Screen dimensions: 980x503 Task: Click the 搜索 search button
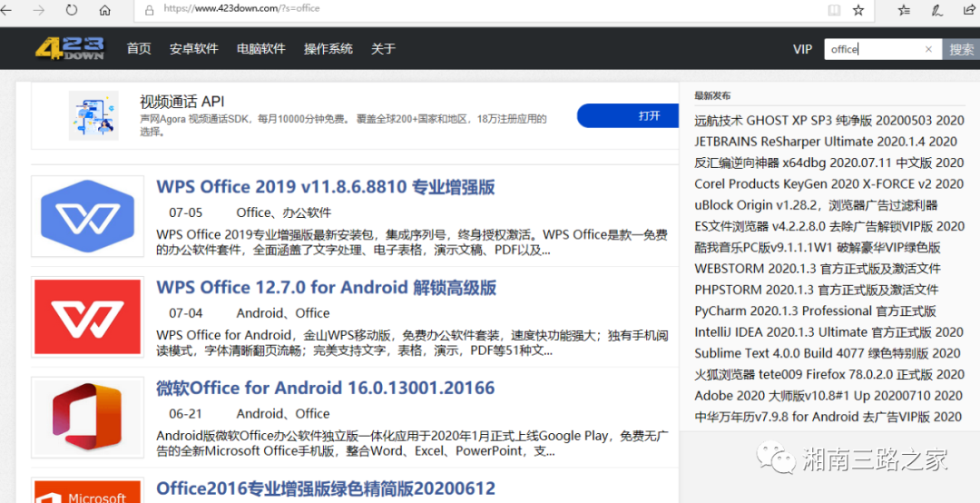click(961, 49)
